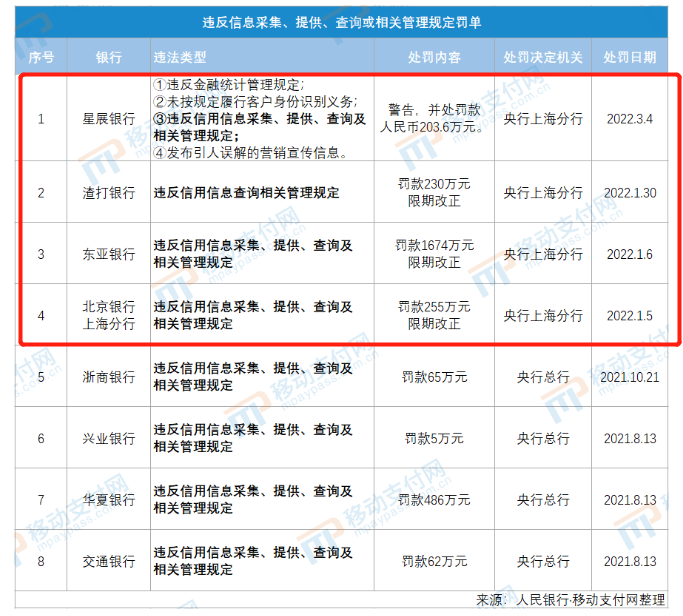The height and width of the screenshot is (616, 683).
Task: Click row number 5
Action: point(41,377)
